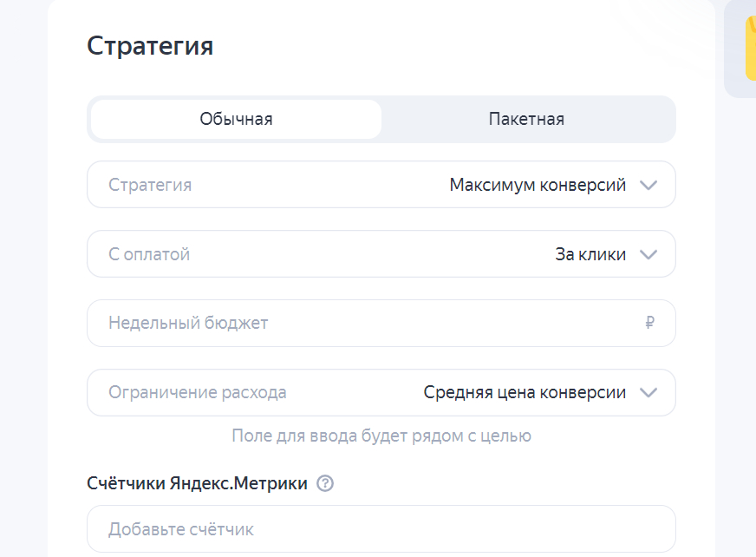Viewport: 756px width, 557px height.
Task: Click the Ограничение расхода field label
Action: pyautogui.click(x=198, y=393)
